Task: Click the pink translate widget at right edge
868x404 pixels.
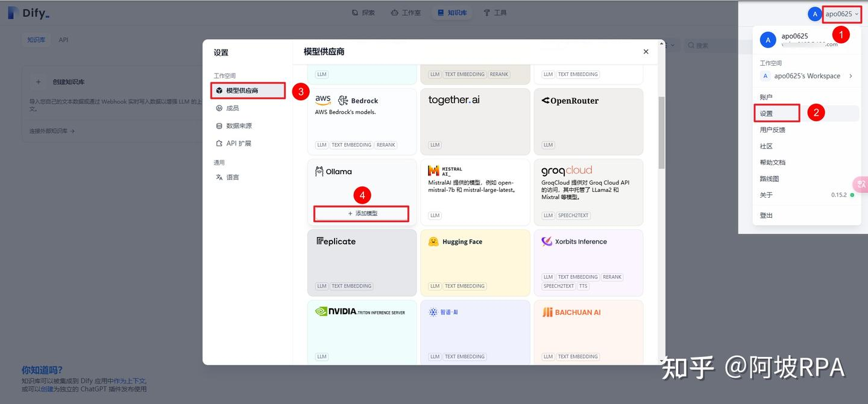Action: coord(861,184)
